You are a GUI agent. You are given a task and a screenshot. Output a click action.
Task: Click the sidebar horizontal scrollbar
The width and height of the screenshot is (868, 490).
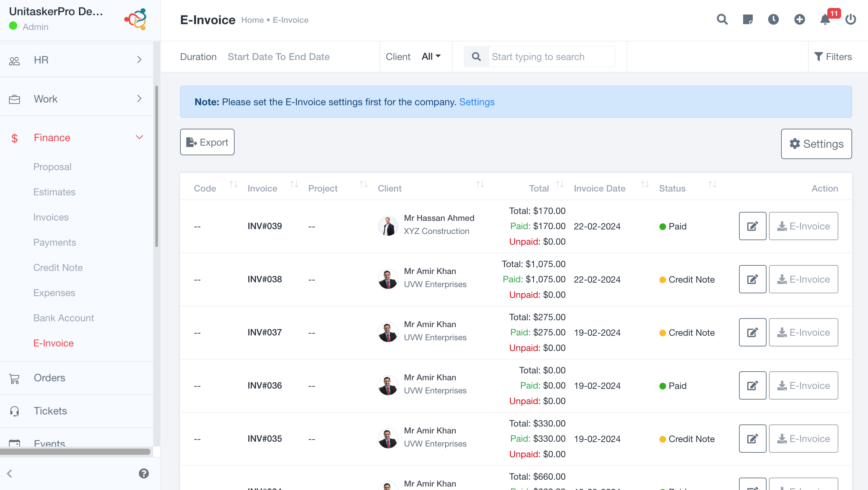click(75, 451)
